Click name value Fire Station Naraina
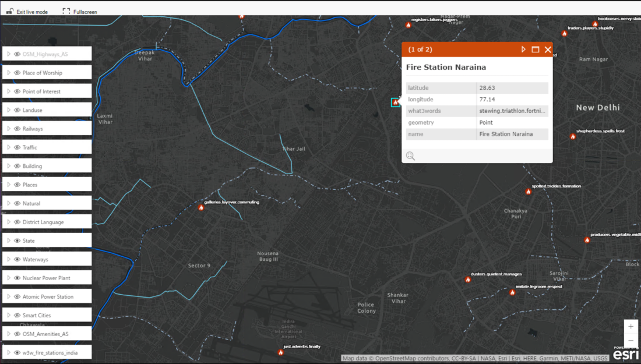This screenshot has height=364, width=641. click(x=506, y=134)
